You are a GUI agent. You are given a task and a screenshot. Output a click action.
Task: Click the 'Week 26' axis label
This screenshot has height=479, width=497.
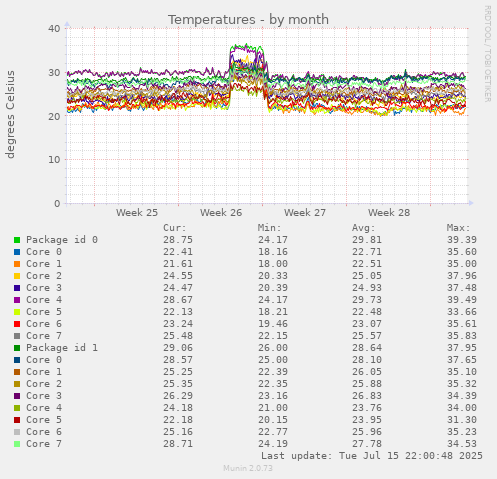click(221, 213)
